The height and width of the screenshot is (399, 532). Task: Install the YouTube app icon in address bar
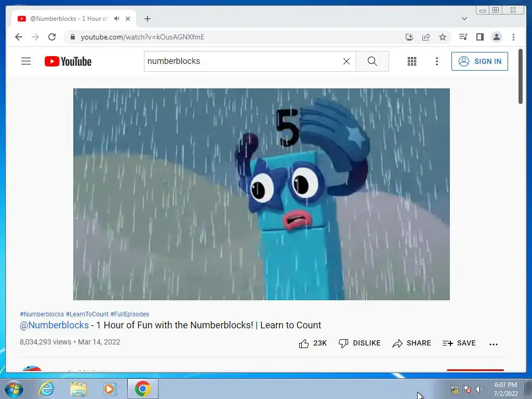409,37
